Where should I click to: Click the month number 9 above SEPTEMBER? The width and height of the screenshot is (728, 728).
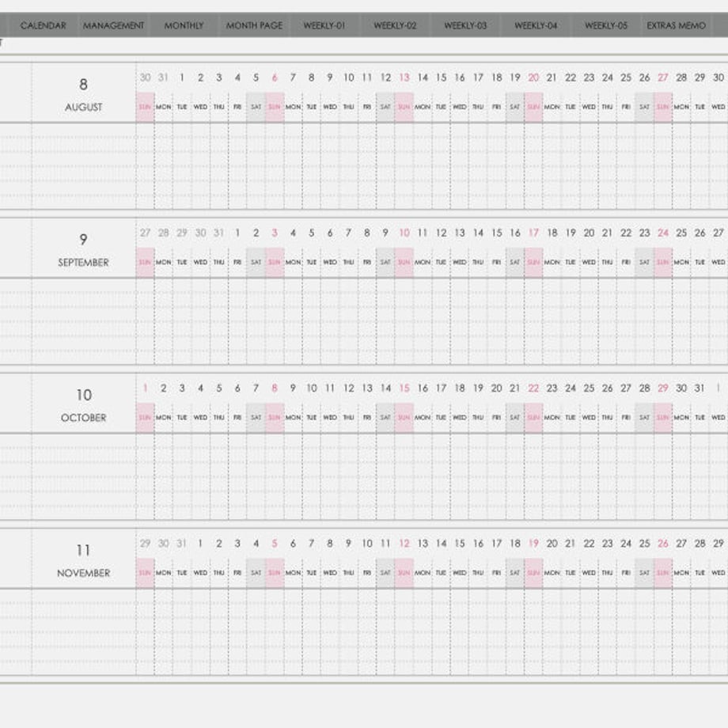84,240
